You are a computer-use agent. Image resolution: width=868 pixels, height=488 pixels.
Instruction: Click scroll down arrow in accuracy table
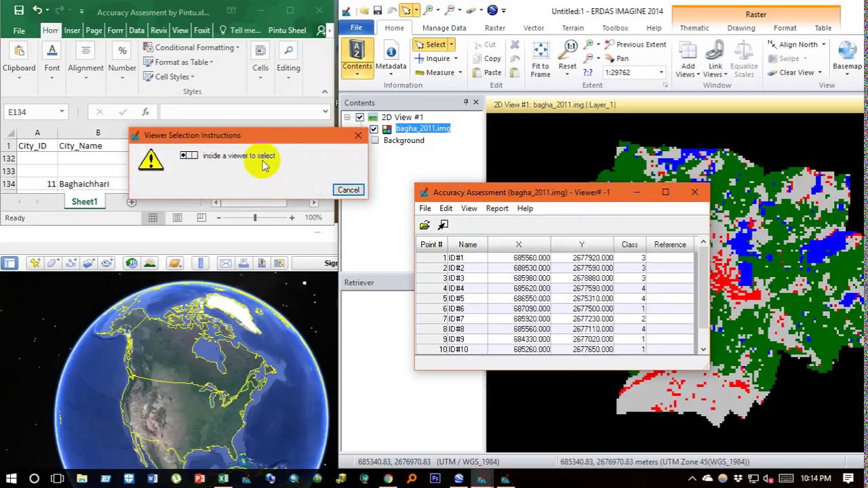(x=703, y=349)
